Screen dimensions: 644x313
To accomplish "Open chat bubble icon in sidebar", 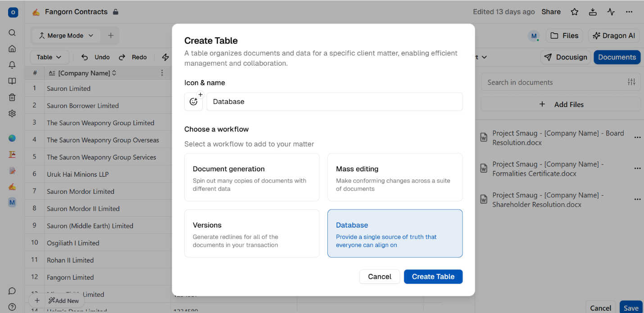I will pos(12,291).
